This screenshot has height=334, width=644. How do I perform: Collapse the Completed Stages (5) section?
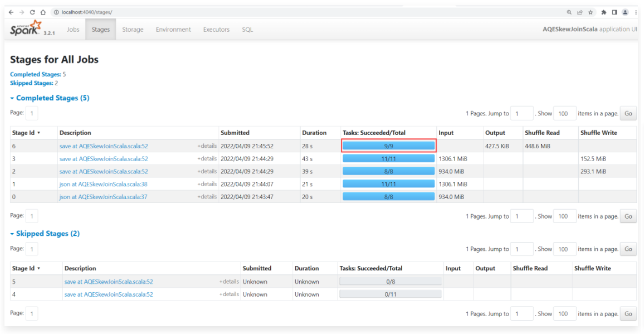[50, 98]
